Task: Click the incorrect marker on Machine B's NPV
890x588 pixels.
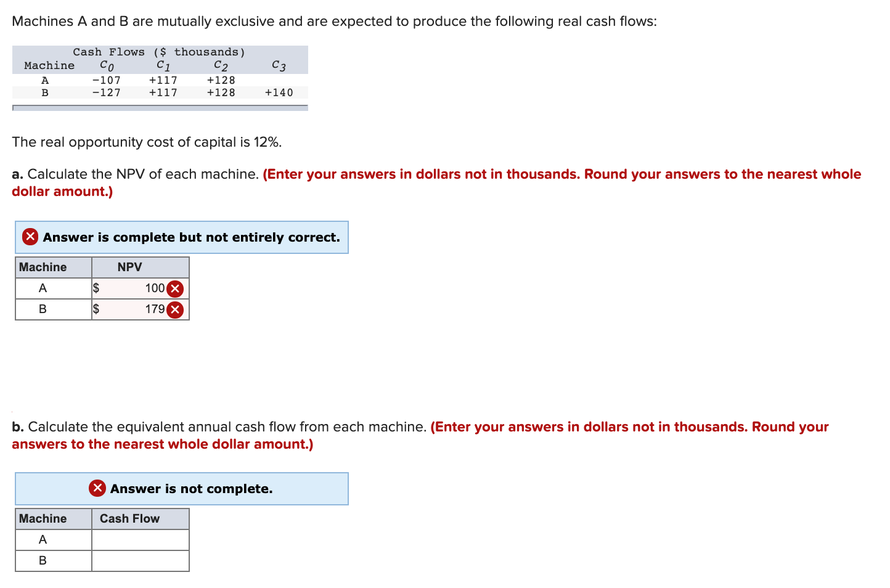Action: [174, 309]
